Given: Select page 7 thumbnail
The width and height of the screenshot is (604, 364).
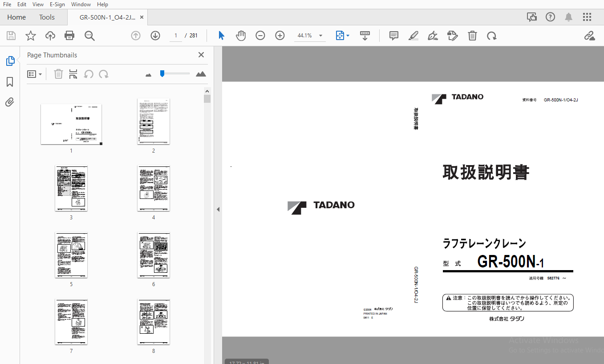Looking at the screenshot, I should point(71,322).
